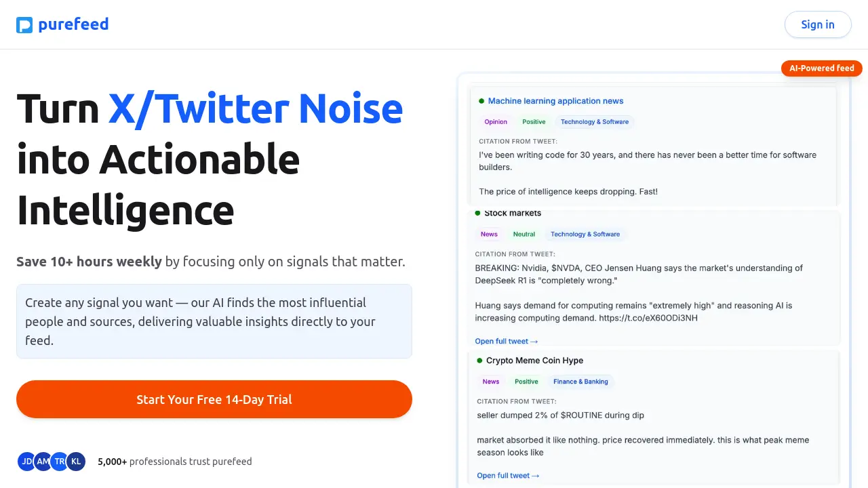Image resolution: width=868 pixels, height=488 pixels.
Task: Click the KL user avatar
Action: pyautogui.click(x=76, y=462)
